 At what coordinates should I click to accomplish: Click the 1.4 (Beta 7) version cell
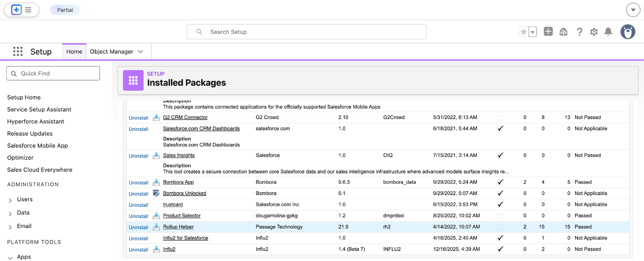click(x=352, y=249)
